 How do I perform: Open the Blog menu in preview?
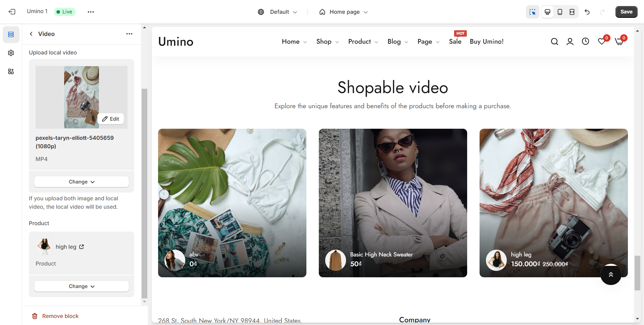click(x=397, y=42)
